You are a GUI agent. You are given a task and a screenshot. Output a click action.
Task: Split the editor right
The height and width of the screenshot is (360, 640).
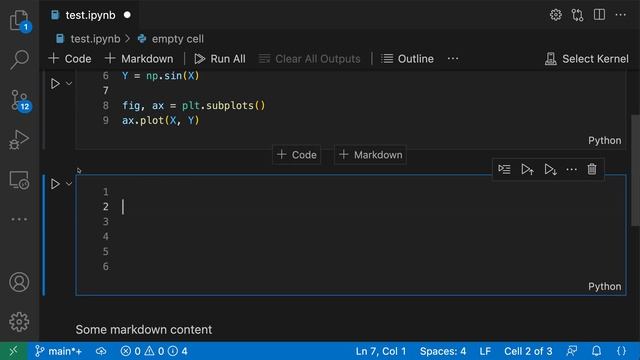pyautogui.click(x=599, y=15)
